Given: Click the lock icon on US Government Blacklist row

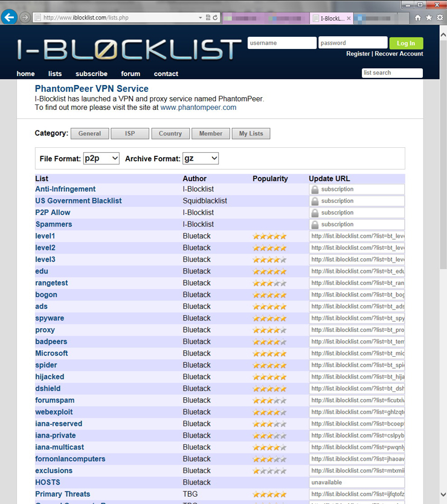Looking at the screenshot, I should [x=315, y=201].
